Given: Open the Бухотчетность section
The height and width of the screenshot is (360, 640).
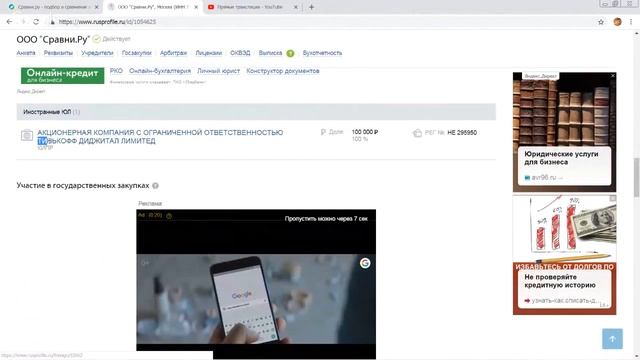Looking at the screenshot, I should tap(322, 53).
